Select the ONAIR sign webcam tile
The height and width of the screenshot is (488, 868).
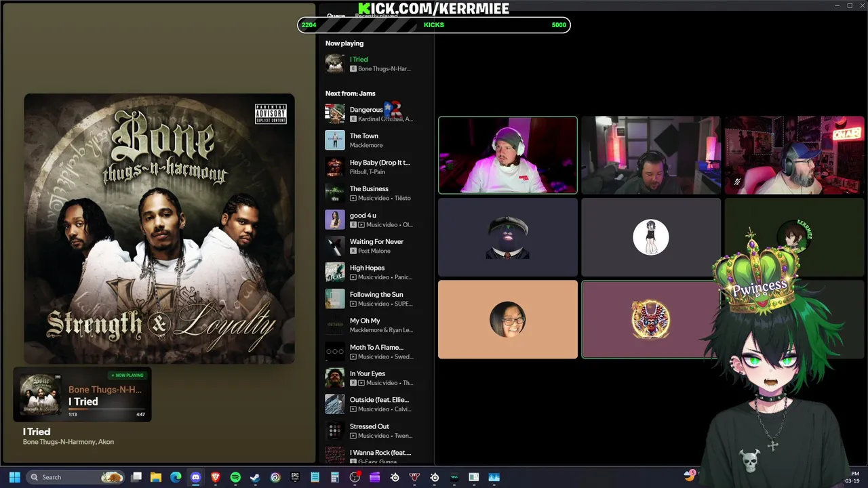click(794, 155)
